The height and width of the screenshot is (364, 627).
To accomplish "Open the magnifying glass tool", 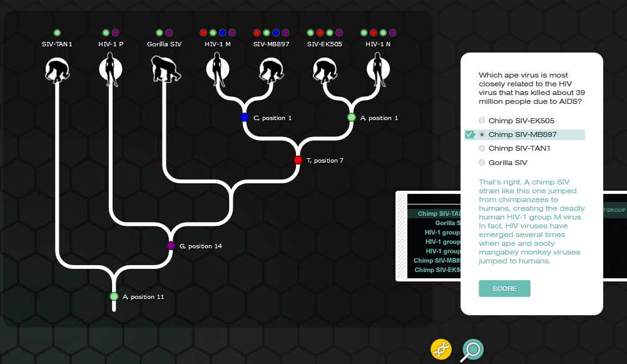I will (x=472, y=350).
